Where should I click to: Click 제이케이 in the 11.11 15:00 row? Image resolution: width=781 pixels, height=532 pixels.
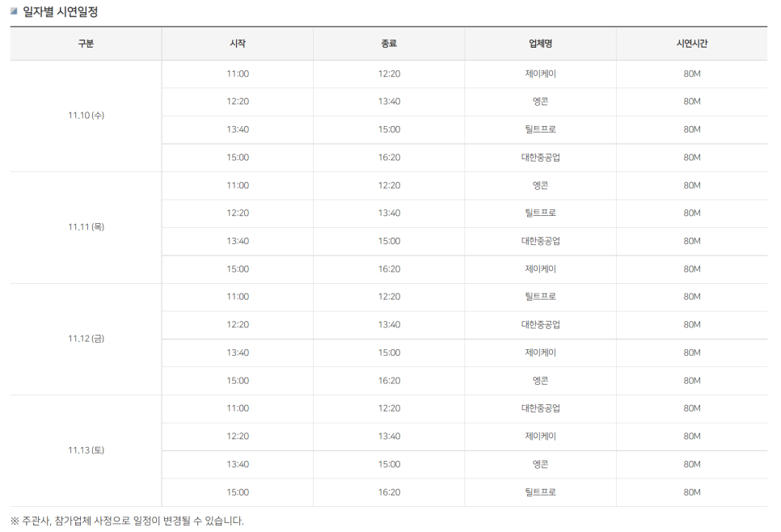point(540,269)
